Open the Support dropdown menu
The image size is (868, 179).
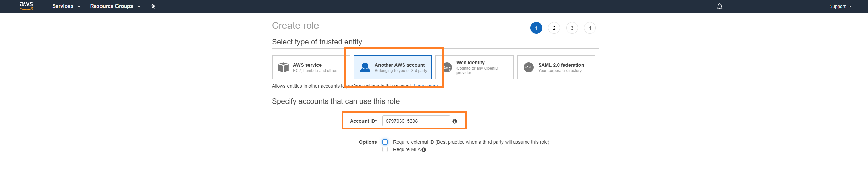click(x=840, y=6)
